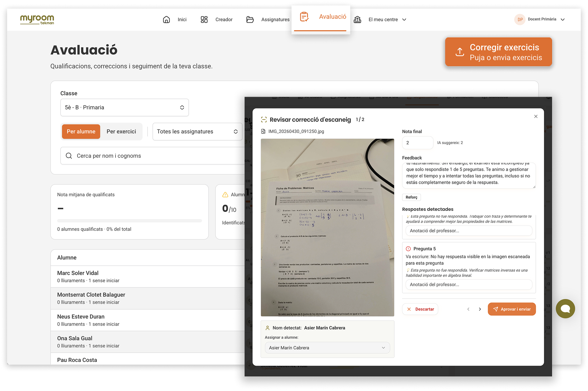Image resolution: width=588 pixels, height=391 pixels.
Task: Click Docent Primària account label
Action: coord(542,19)
